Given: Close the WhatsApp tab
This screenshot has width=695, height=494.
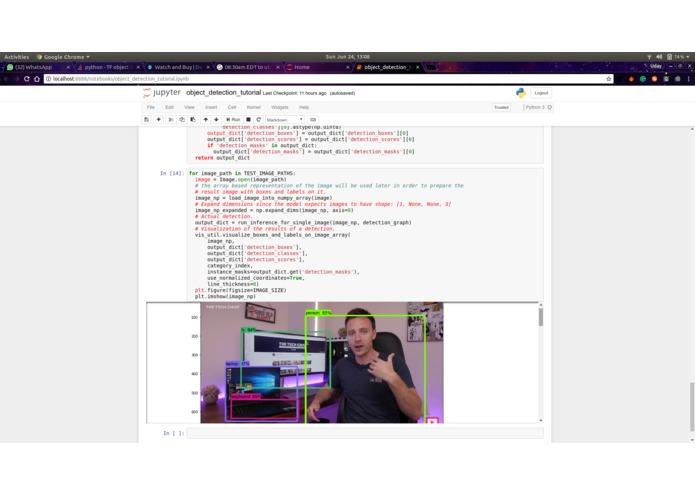Looking at the screenshot, I should [68, 67].
